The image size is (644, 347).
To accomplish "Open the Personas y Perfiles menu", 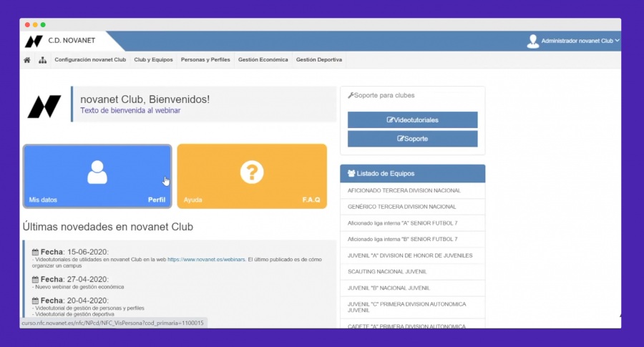I will pos(205,59).
